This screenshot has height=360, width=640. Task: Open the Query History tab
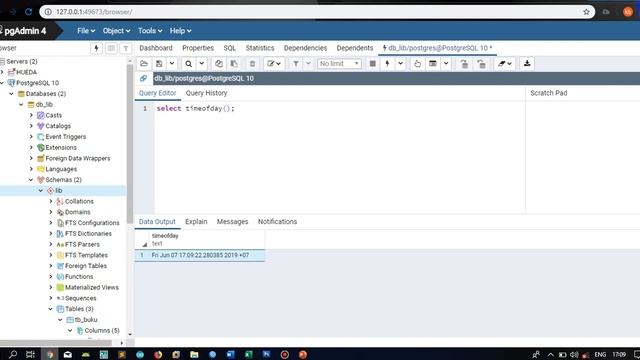click(207, 93)
